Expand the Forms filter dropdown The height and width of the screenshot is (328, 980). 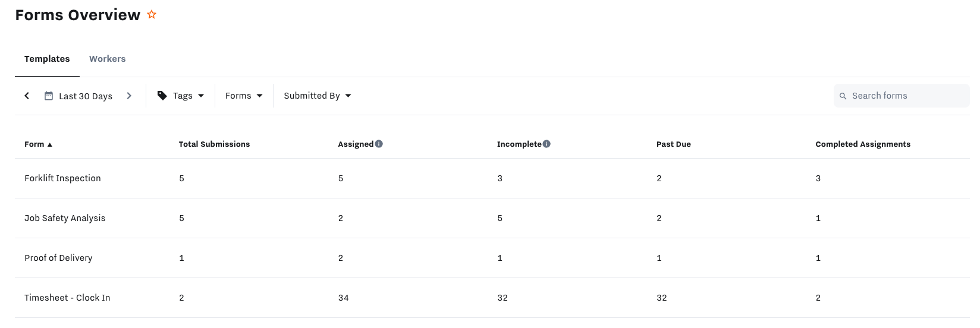pyautogui.click(x=244, y=96)
